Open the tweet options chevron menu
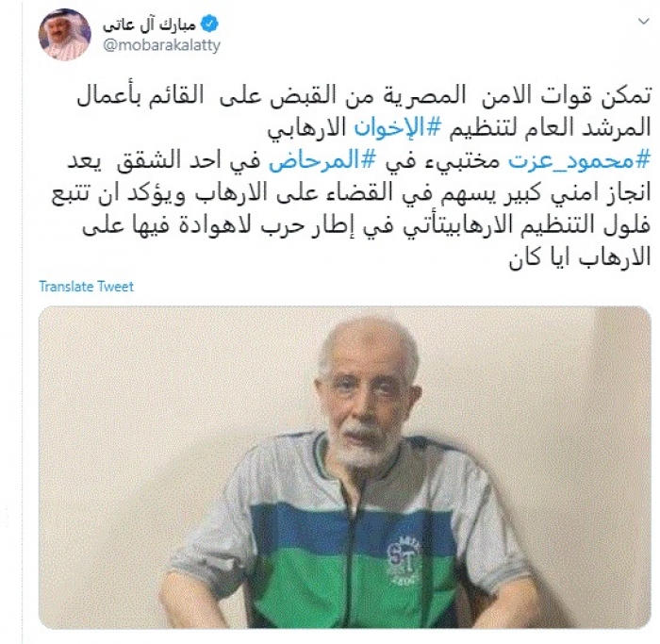Screen dimensions: 660x644 tap(643, 22)
